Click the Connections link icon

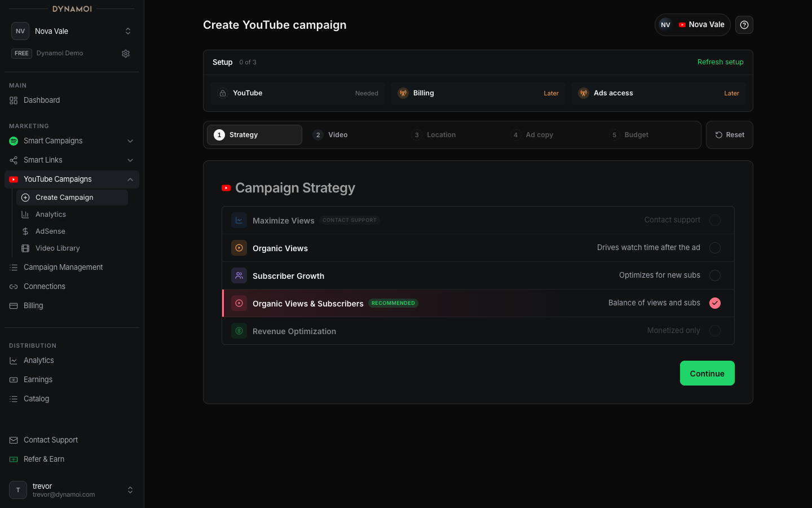[x=14, y=287]
